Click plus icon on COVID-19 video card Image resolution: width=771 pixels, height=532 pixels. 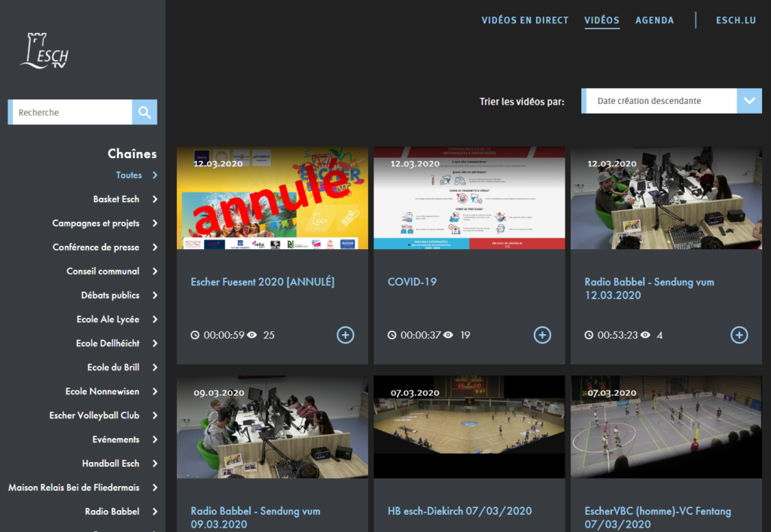[542, 335]
